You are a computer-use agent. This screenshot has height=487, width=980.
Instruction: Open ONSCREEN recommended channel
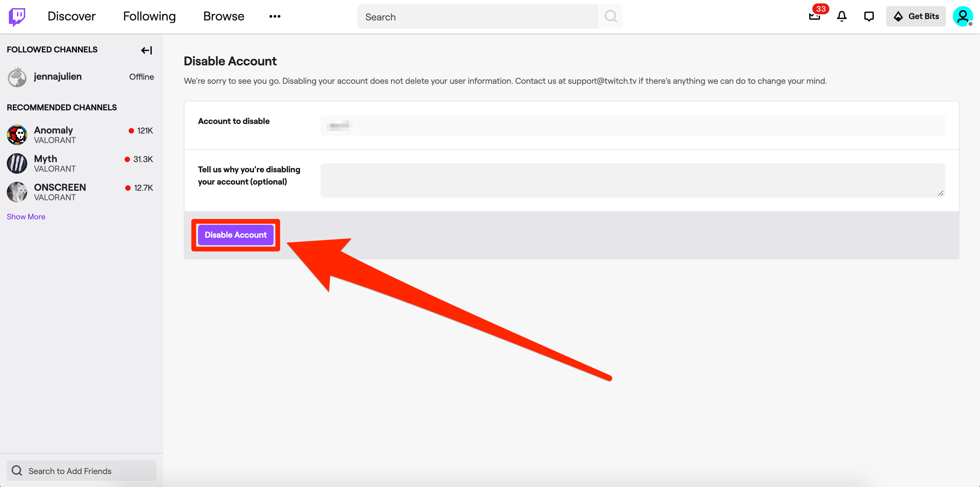coord(81,192)
